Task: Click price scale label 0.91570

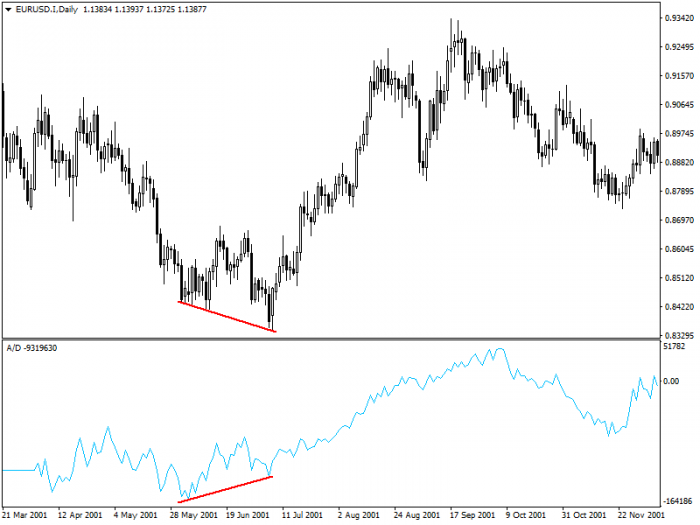Action: (679, 76)
